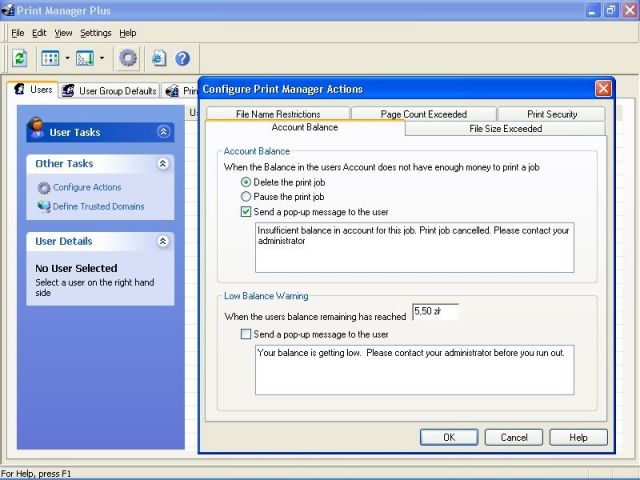Open the Settings menu
Image resolution: width=640 pixels, height=480 pixels.
pyautogui.click(x=96, y=33)
